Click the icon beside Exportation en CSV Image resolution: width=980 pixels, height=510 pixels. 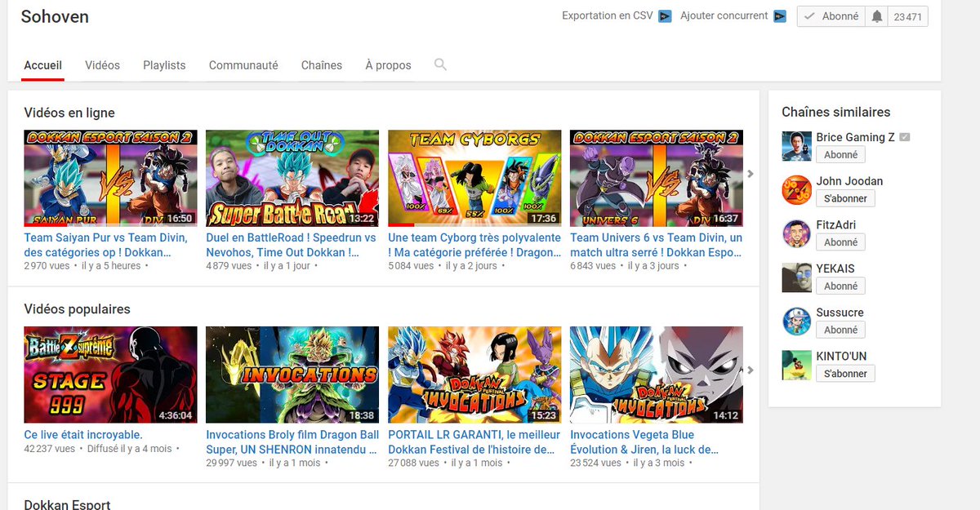[665, 16]
